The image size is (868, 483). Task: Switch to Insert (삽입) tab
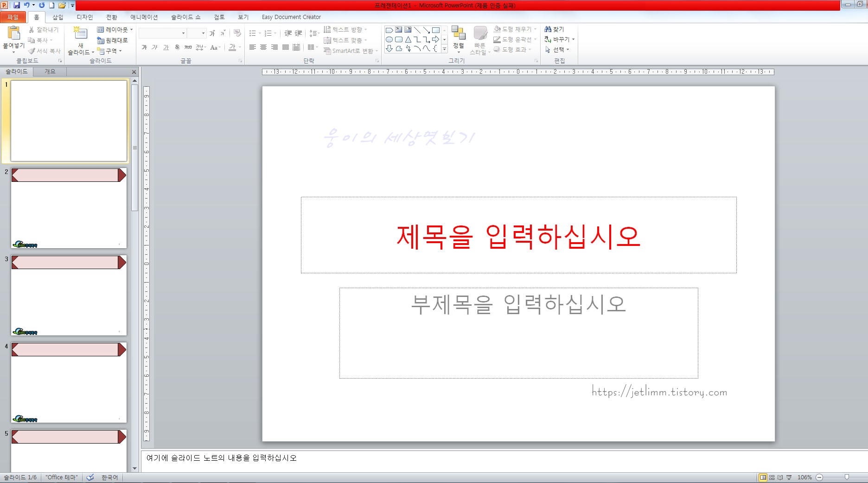point(58,17)
